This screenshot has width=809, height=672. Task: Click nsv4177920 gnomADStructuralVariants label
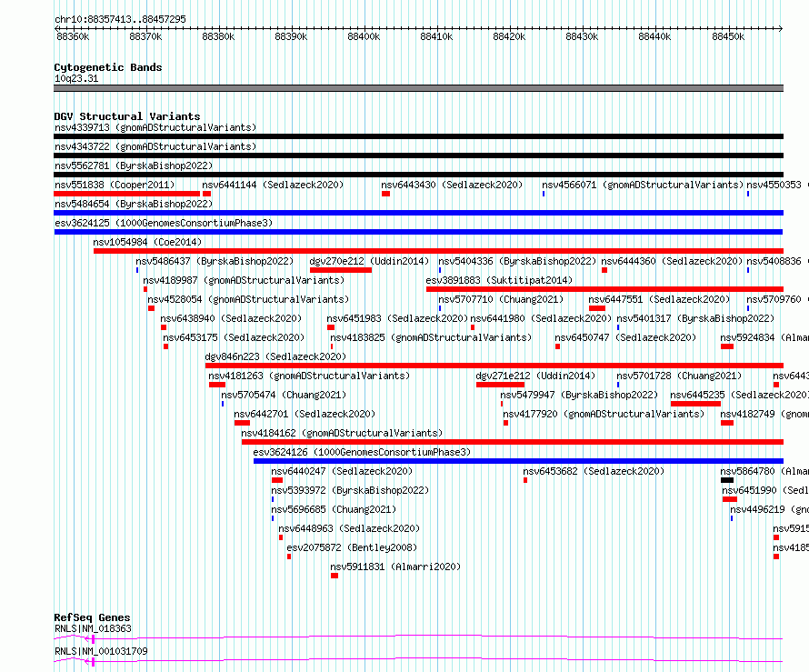604,414
